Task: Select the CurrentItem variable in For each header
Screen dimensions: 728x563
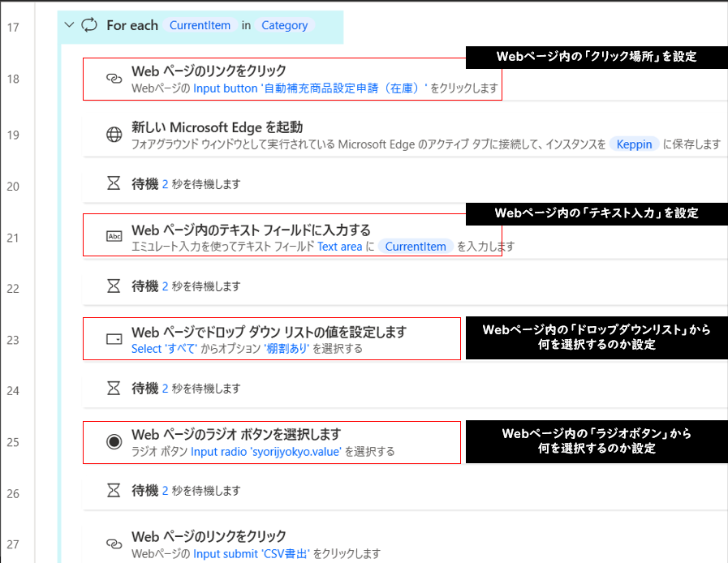Action: pos(200,25)
